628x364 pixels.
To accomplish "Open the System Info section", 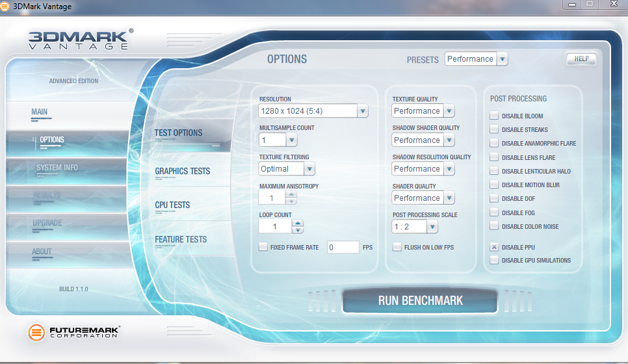I will 68,170.
